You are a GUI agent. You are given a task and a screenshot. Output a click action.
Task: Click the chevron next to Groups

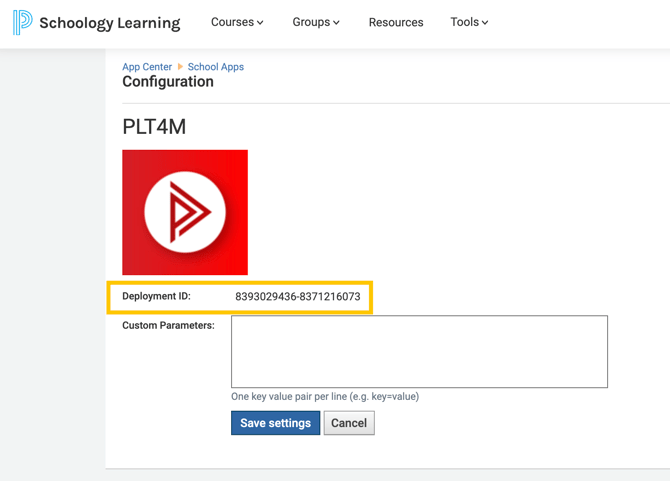coord(336,23)
